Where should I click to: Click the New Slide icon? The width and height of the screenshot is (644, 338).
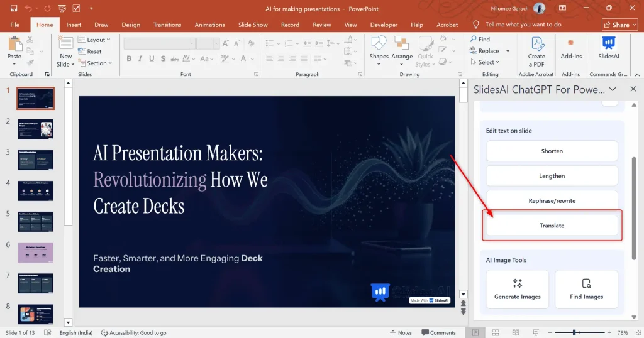pyautogui.click(x=65, y=43)
